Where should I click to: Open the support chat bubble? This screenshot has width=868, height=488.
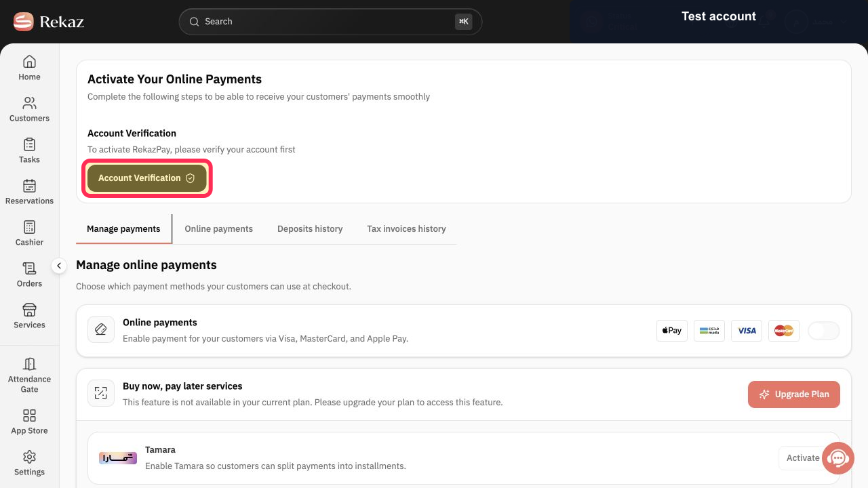point(837,459)
